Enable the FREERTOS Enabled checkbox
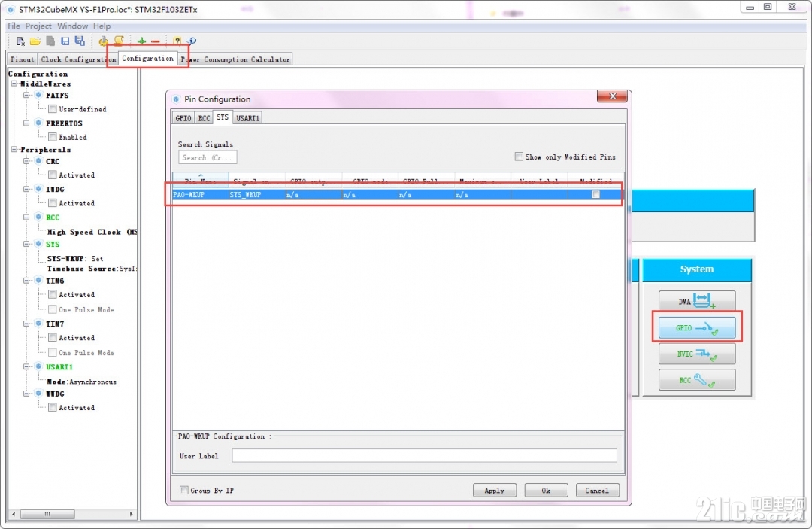 click(53, 137)
